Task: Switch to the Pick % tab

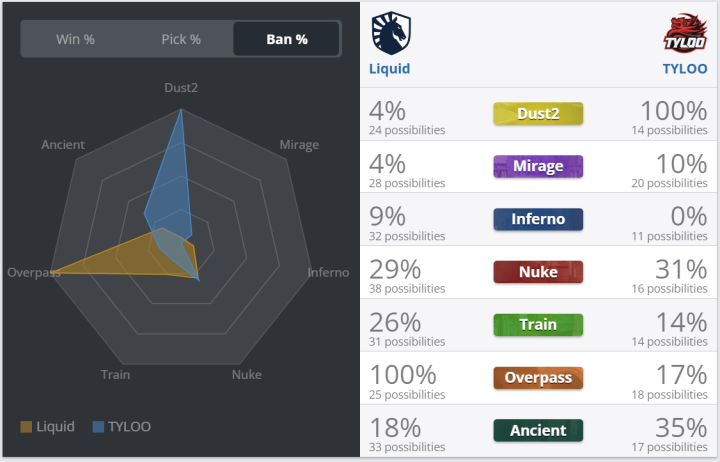Action: tap(181, 40)
